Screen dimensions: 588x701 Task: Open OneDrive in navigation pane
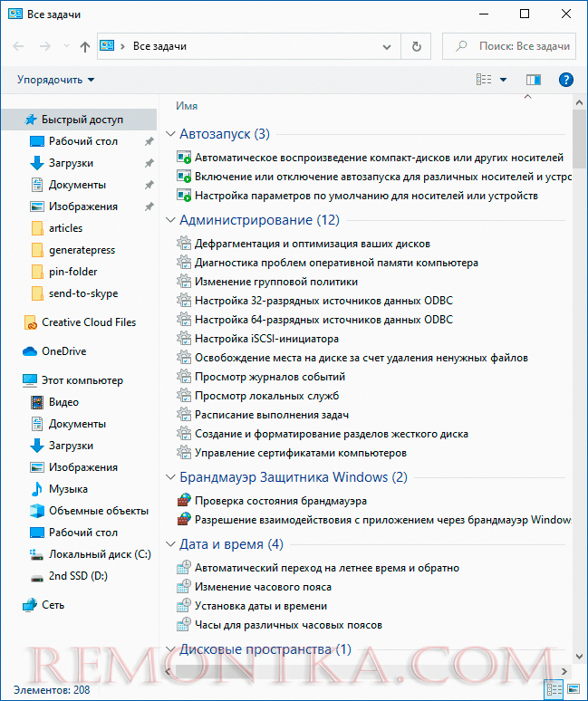click(x=64, y=351)
